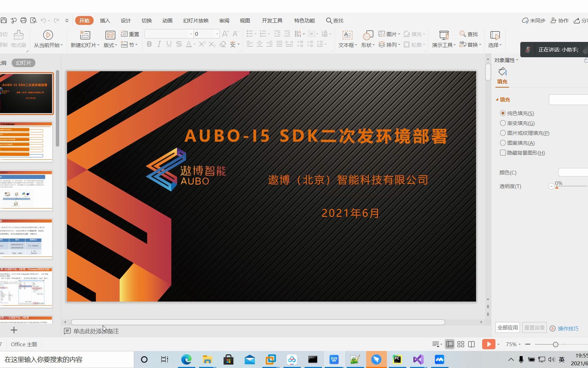
Task: Click the clear formatting eraser icon
Action: click(x=223, y=44)
